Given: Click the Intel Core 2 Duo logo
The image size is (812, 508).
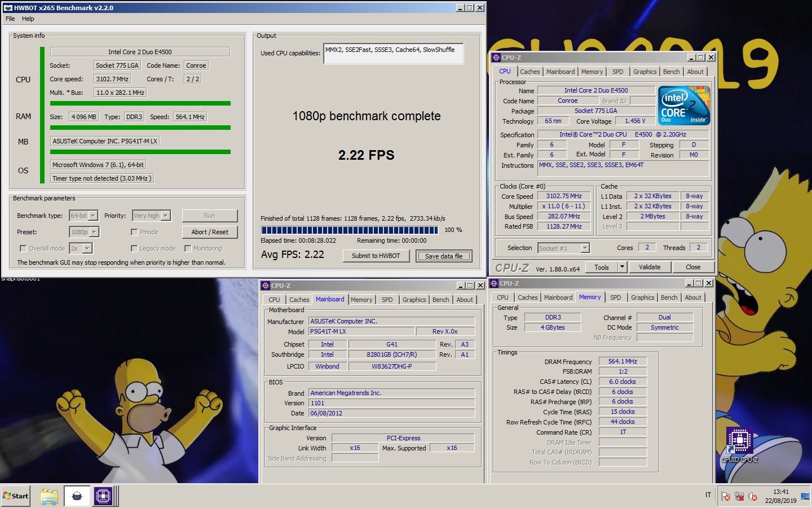Looking at the screenshot, I should click(x=684, y=106).
